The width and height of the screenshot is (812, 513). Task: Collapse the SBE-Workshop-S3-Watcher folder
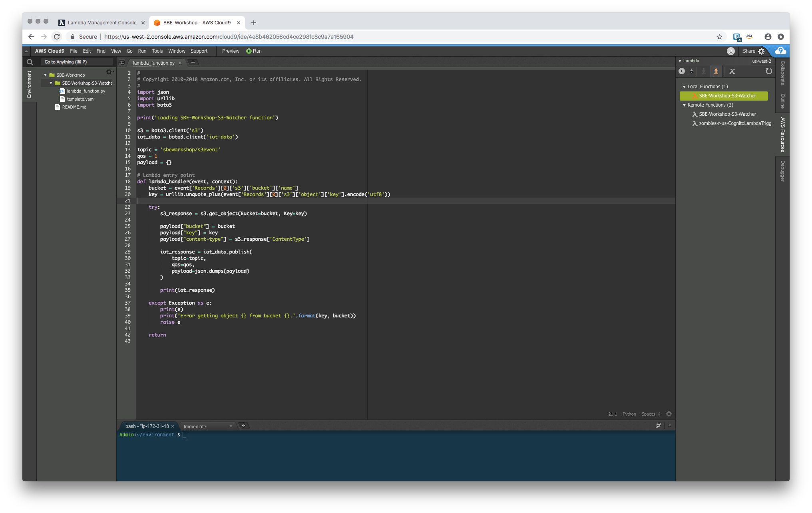point(51,83)
